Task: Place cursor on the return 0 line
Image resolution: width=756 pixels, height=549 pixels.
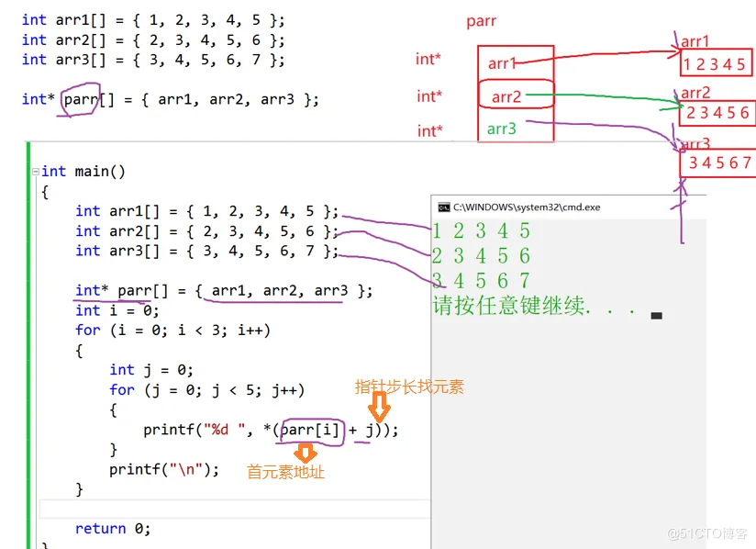Action: (113, 529)
